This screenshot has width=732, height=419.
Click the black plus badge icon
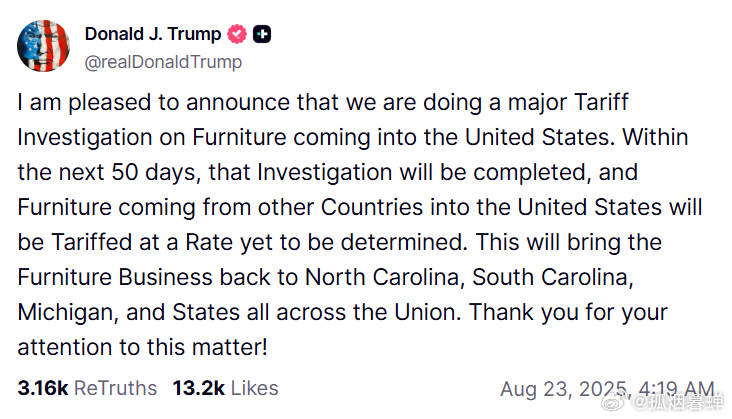262,34
